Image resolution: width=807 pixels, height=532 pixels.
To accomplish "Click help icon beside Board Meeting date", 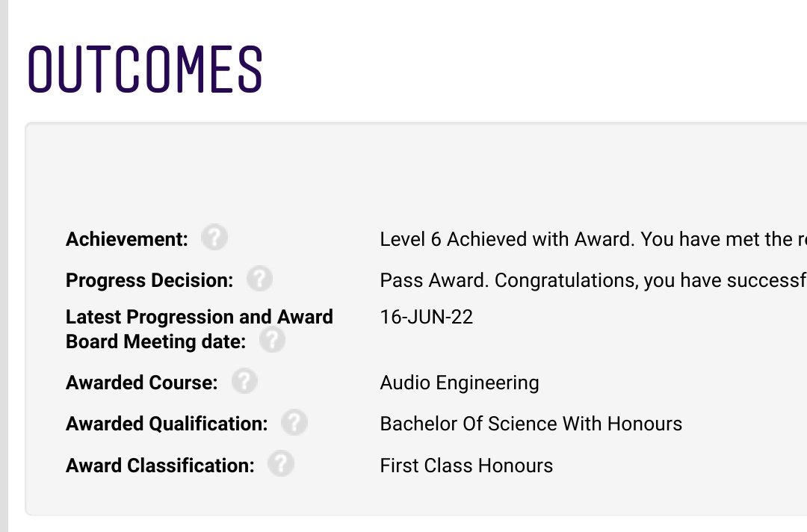I will (272, 340).
